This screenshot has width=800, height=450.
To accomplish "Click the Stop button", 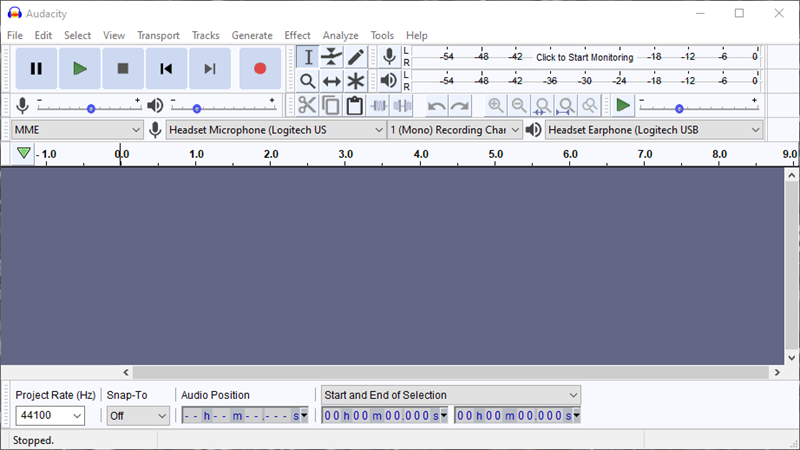I will (x=123, y=68).
